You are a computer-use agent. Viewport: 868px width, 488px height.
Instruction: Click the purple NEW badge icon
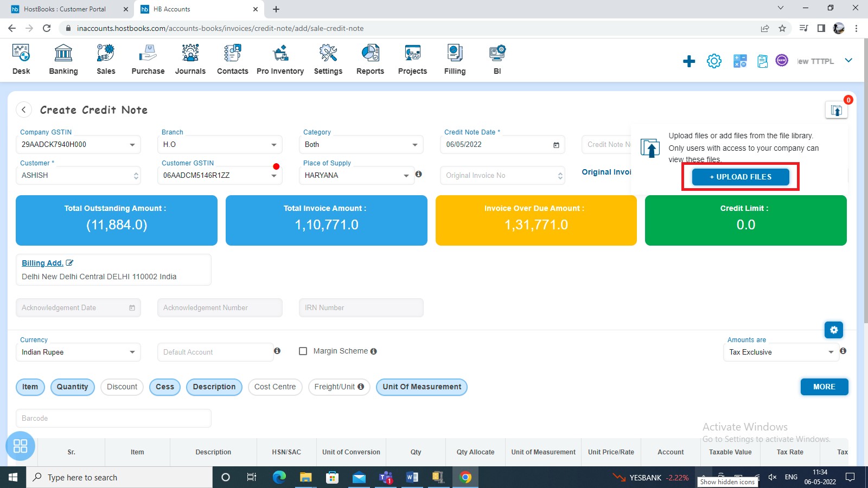782,60
